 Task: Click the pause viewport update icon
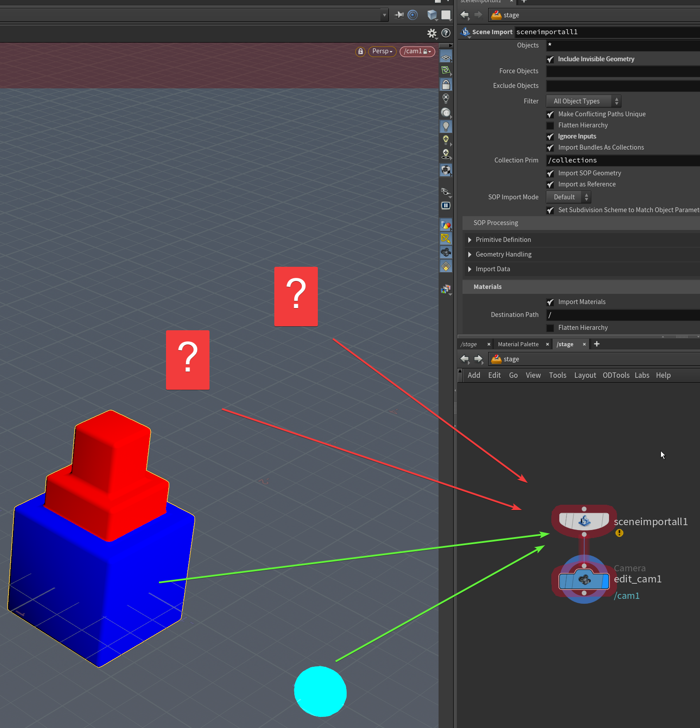[x=446, y=206]
